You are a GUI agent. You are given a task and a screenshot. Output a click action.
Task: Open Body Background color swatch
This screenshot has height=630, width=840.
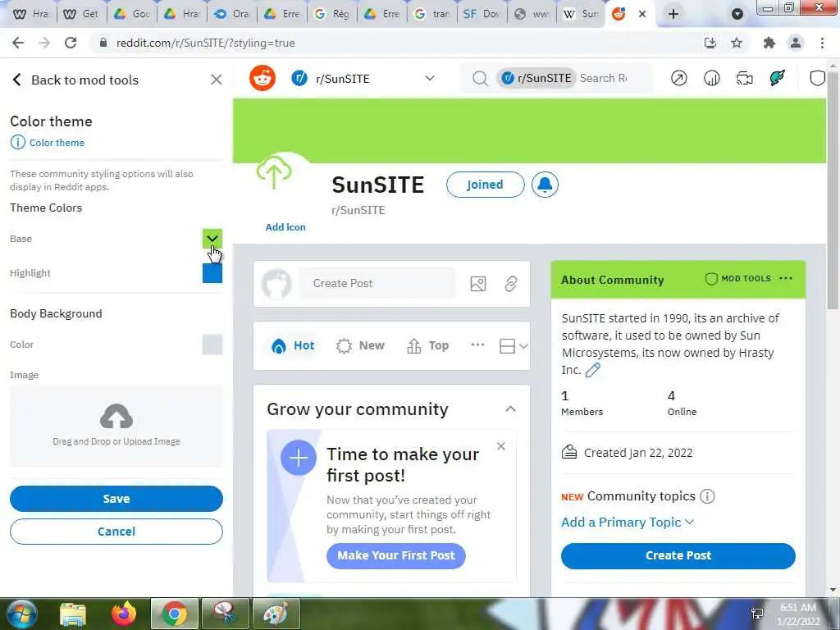click(x=212, y=345)
